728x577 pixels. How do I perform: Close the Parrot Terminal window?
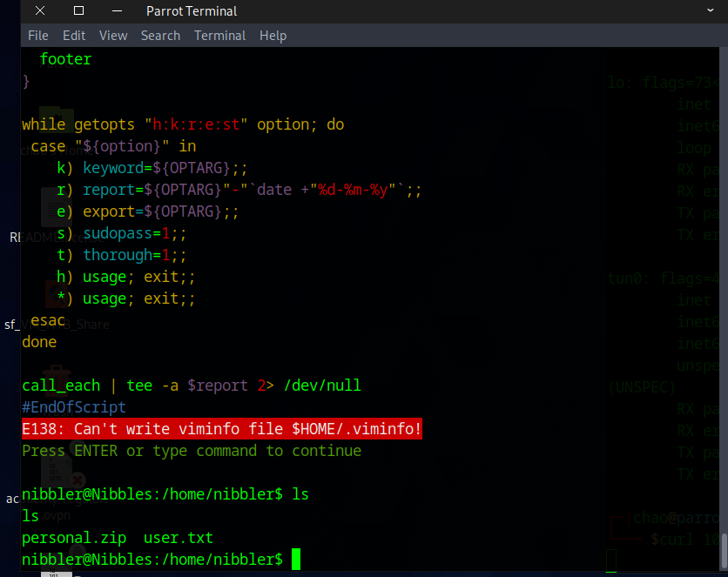tap(40, 11)
